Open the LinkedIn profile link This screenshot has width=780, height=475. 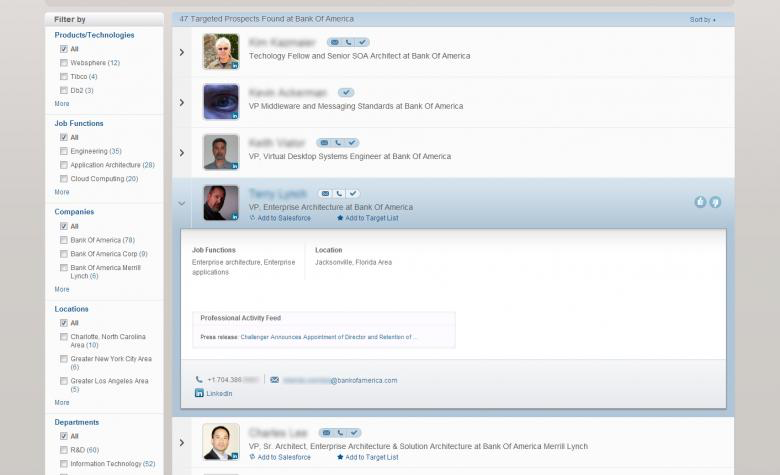tap(219, 393)
